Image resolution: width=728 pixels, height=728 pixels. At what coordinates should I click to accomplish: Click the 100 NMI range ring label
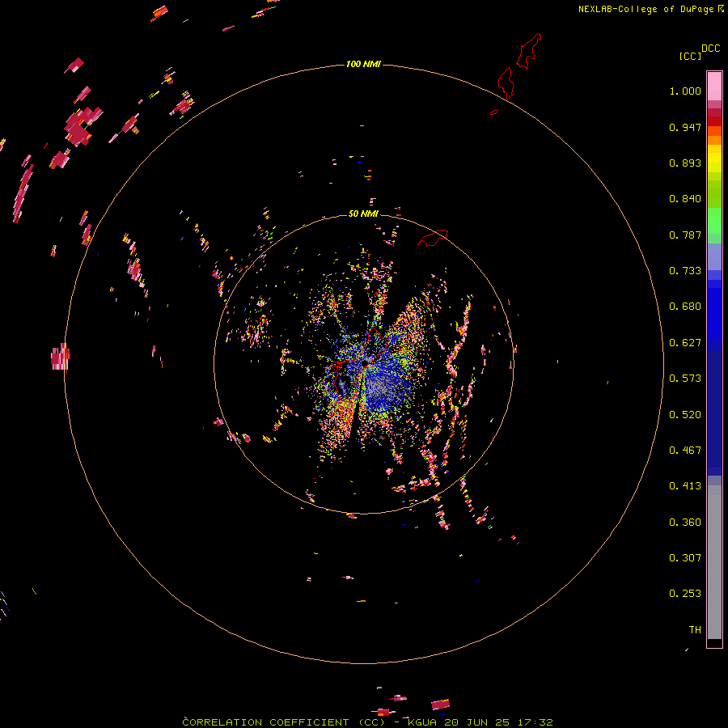coord(363,64)
